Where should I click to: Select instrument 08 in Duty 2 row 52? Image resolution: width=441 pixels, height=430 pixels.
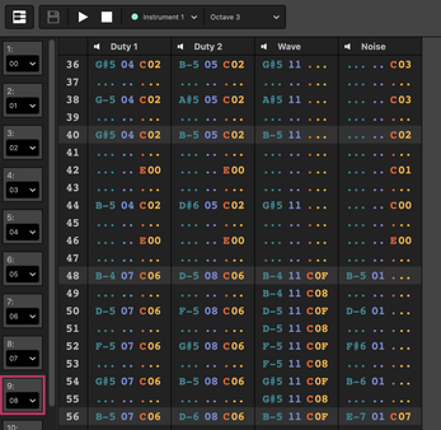coord(211,346)
